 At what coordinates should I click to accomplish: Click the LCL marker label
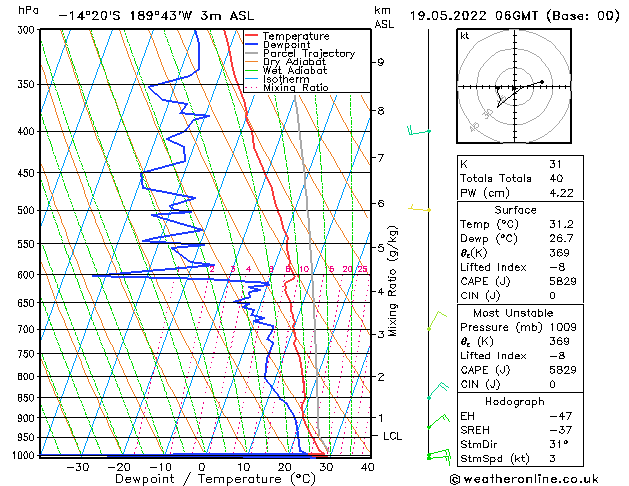click(x=393, y=436)
